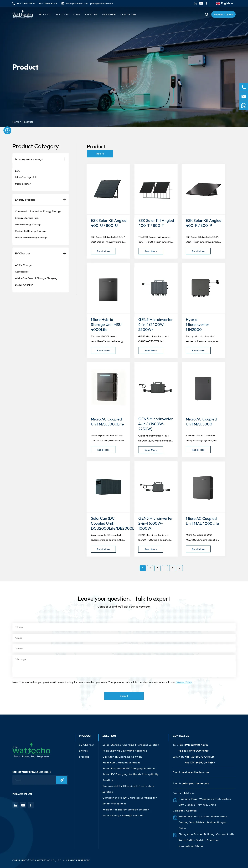248x868 pixels.
Task: Open the SolarCan DC Coupled Unit thumbnail
Action: click(x=108, y=487)
